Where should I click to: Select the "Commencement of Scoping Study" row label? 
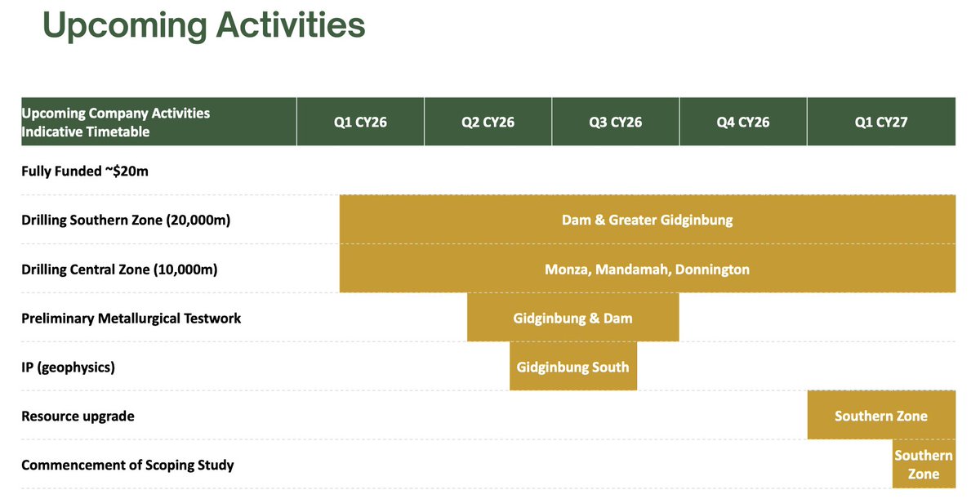tap(127, 465)
